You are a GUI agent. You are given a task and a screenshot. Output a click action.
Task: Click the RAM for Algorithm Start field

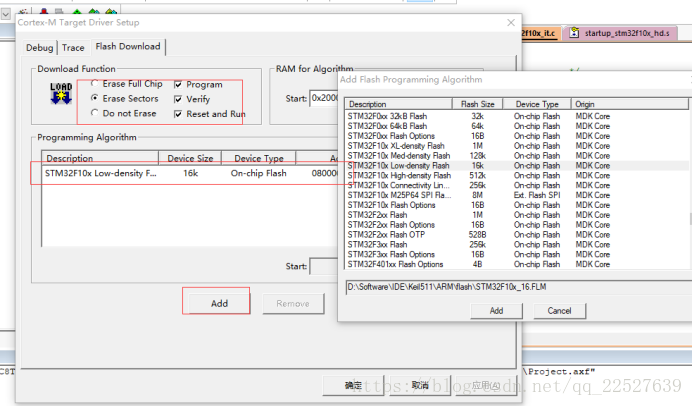point(324,98)
